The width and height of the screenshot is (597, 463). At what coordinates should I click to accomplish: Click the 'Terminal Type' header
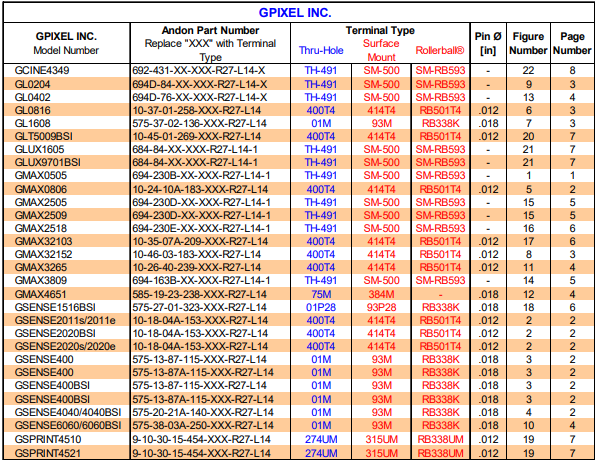coord(380,30)
